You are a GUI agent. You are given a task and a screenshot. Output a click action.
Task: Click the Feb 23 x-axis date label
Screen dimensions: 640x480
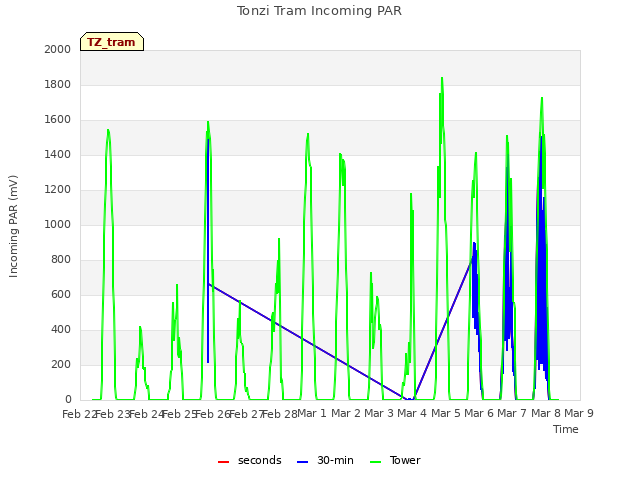[x=112, y=414]
